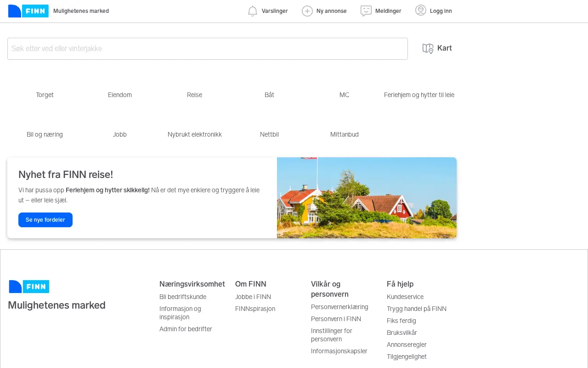The image size is (588, 368).
Task: Click the holiday cabins banner image
Action: point(367,198)
